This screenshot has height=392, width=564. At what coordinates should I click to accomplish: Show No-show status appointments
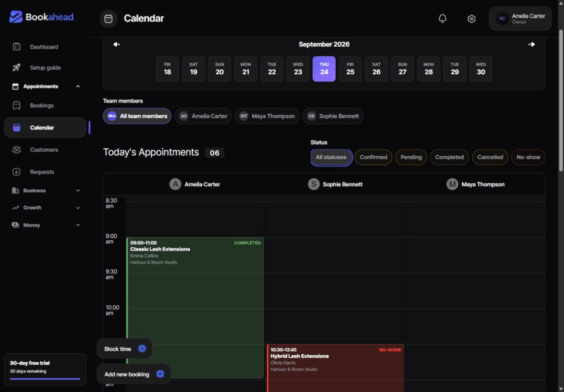click(528, 157)
